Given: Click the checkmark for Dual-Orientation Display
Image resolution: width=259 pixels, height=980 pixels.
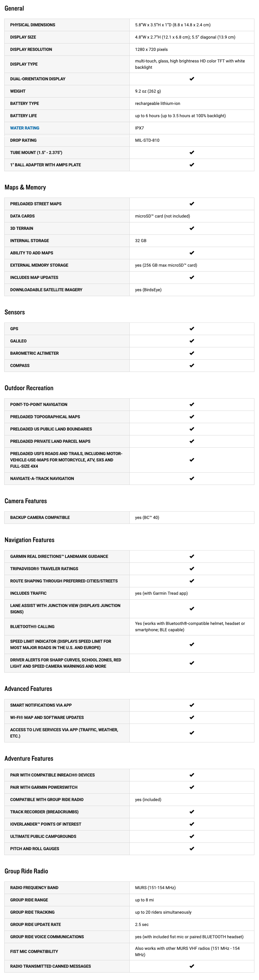Looking at the screenshot, I should [x=192, y=79].
